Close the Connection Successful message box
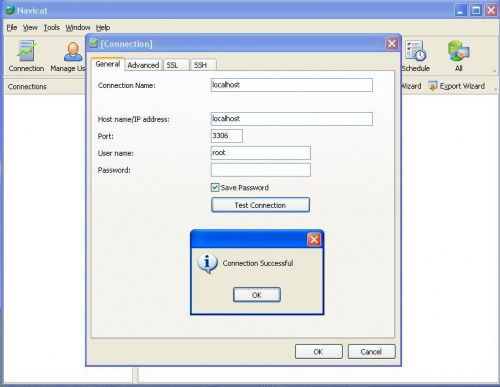500x387 pixels. (314, 239)
